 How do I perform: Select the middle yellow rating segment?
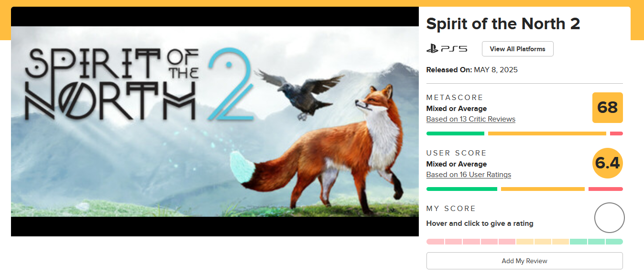(x=543, y=242)
